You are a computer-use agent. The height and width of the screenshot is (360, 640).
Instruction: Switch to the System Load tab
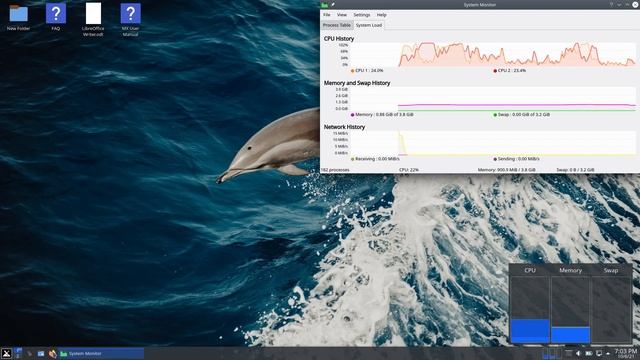(x=369, y=25)
